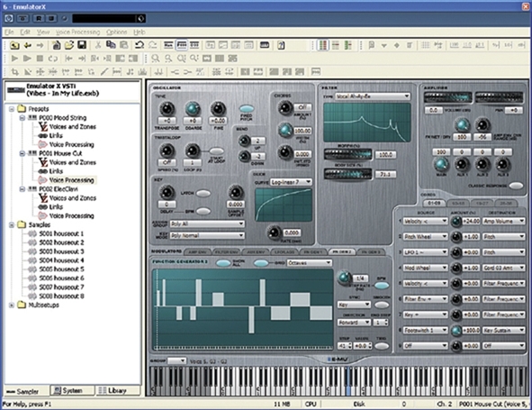
Task: Open the cord 1 Amp Volume destination dropdown
Action: (x=504, y=221)
